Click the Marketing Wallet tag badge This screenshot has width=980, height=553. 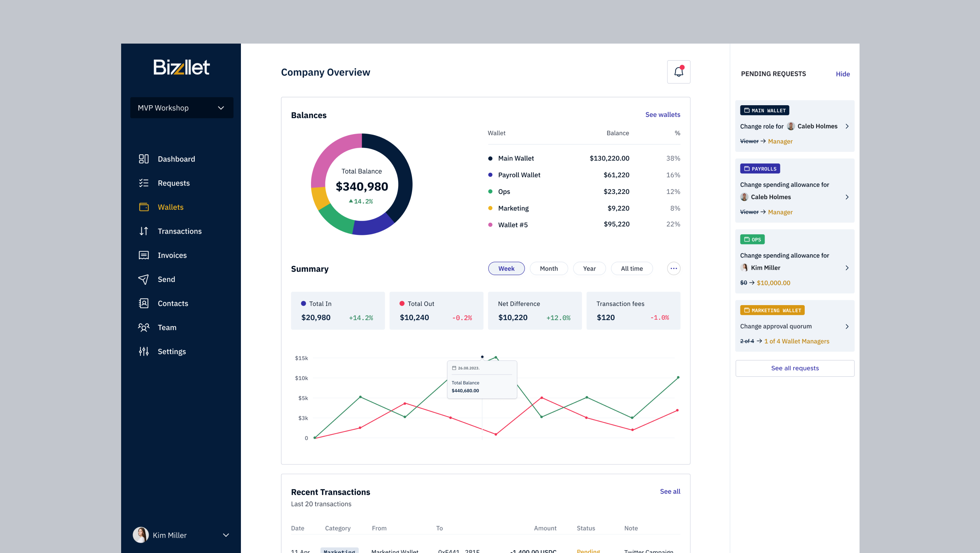point(772,310)
